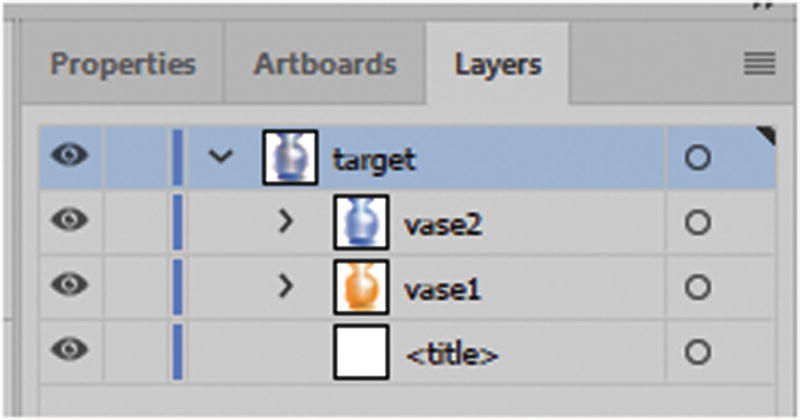Screen dimensions: 800x420
Task: Click the target circle for vase2 sublayer
Action: point(698,223)
